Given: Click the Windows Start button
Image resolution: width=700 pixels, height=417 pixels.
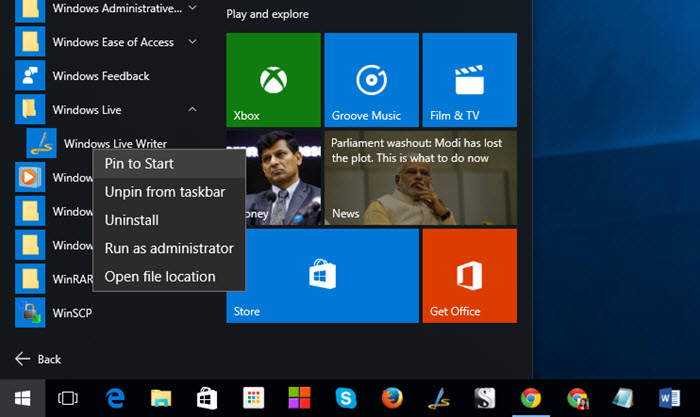Looking at the screenshot, I should click(22, 398).
